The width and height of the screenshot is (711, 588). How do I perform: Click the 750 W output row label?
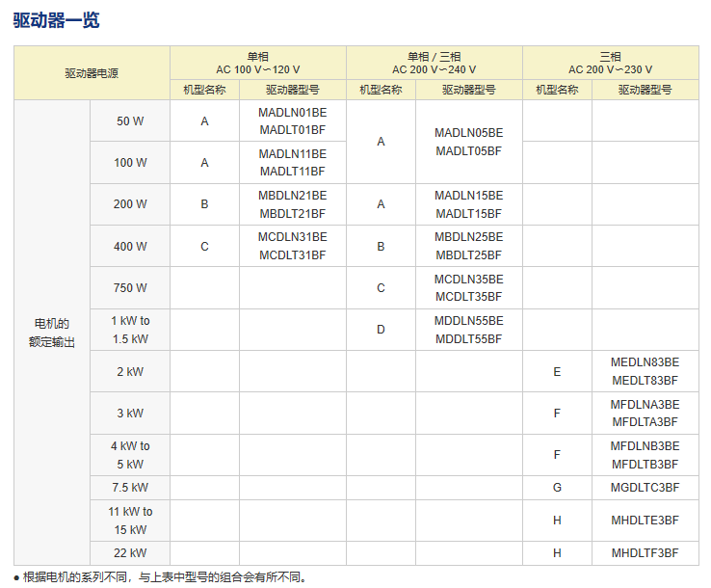click(130, 288)
